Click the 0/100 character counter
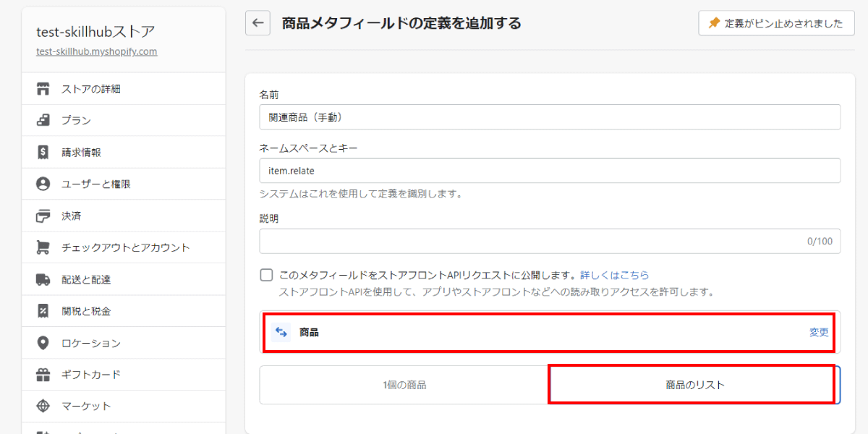The height and width of the screenshot is (434, 868). click(x=820, y=242)
